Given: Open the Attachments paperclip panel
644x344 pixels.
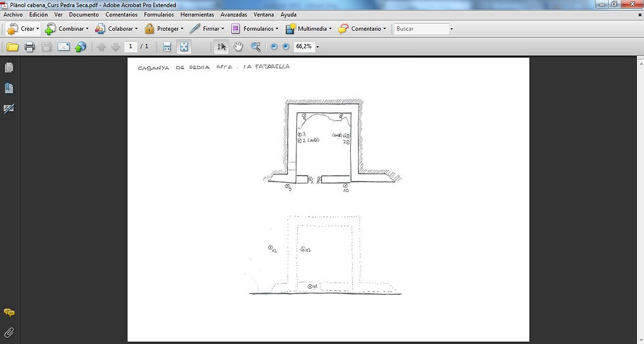Looking at the screenshot, I should pyautogui.click(x=9, y=333).
